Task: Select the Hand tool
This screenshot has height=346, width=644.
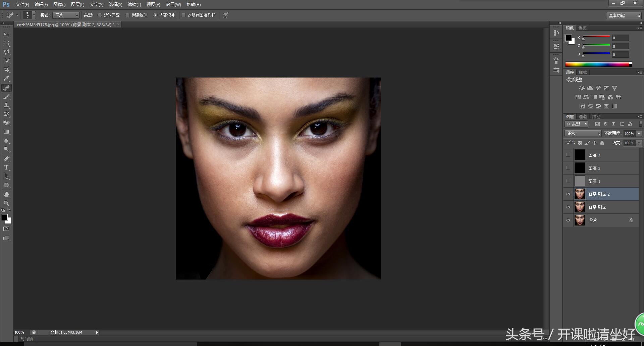Action: pyautogui.click(x=6, y=195)
